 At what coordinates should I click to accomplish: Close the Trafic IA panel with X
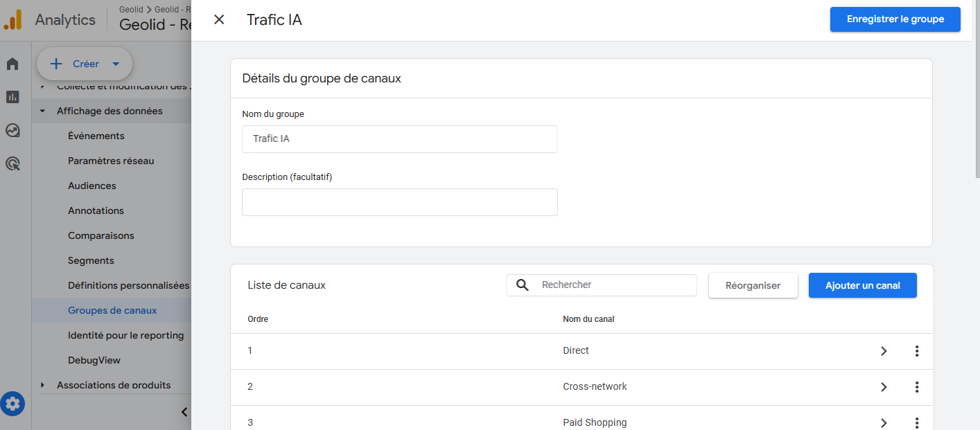219,19
